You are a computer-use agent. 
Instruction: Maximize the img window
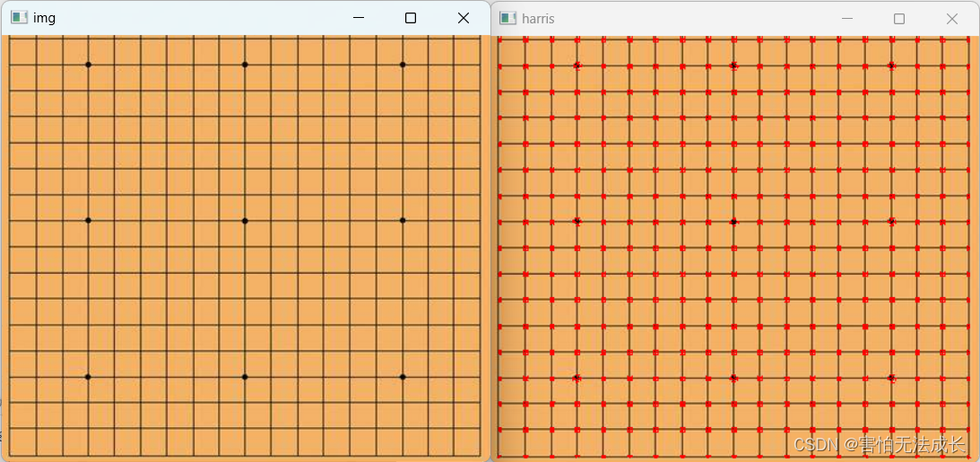(x=411, y=18)
